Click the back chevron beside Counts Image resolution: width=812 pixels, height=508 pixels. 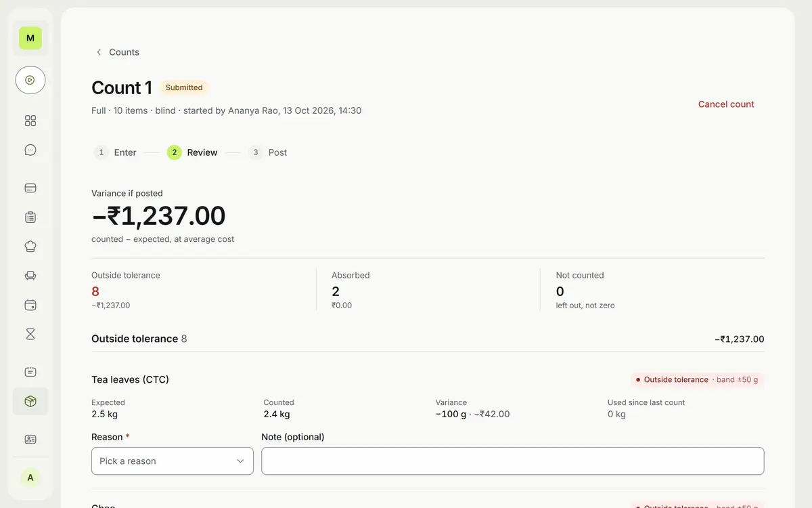[x=99, y=52]
